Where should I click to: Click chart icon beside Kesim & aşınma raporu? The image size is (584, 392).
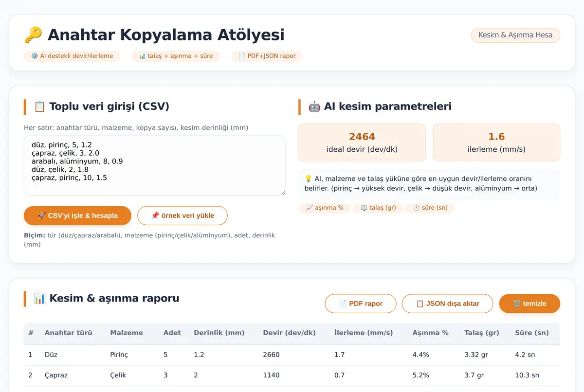(39, 298)
